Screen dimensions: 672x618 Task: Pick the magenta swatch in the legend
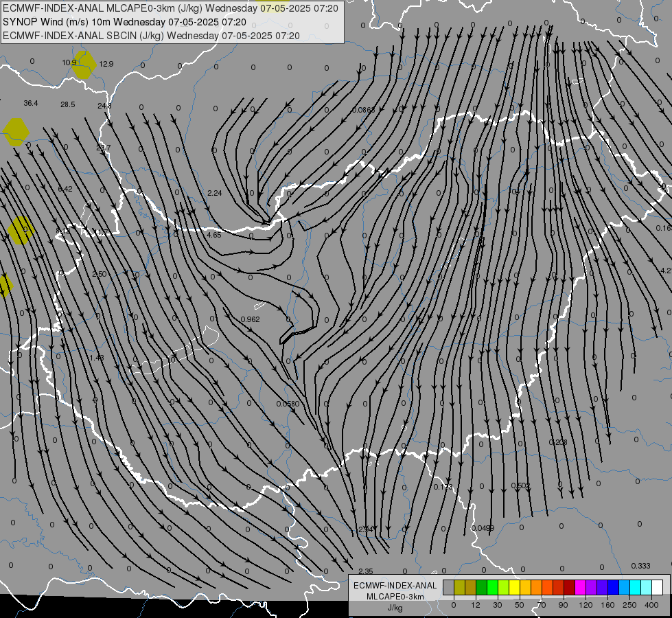(x=580, y=588)
